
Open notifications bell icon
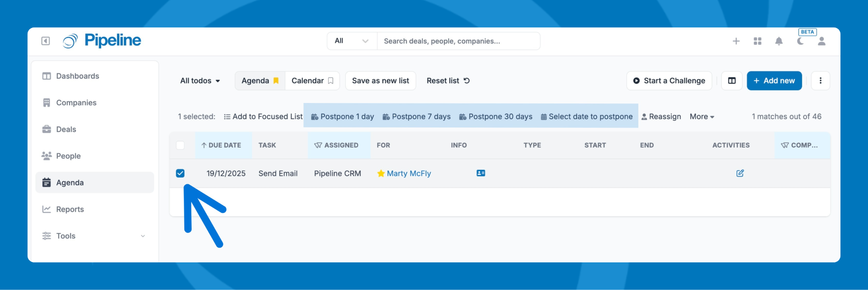click(778, 41)
